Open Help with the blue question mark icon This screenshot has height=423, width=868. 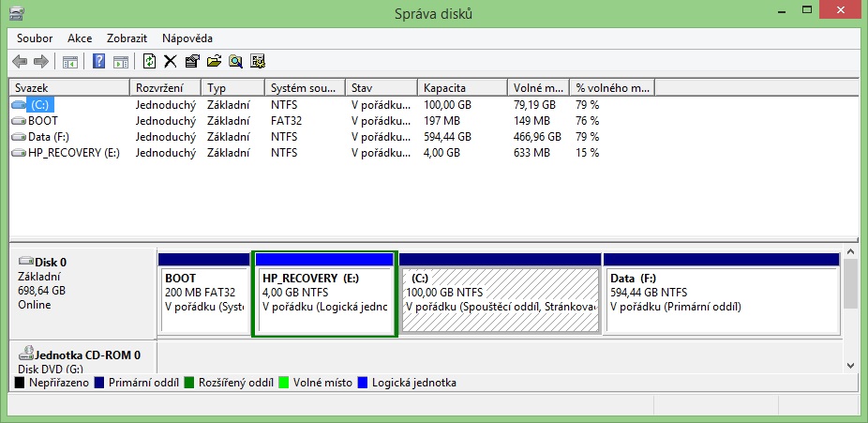(x=98, y=61)
